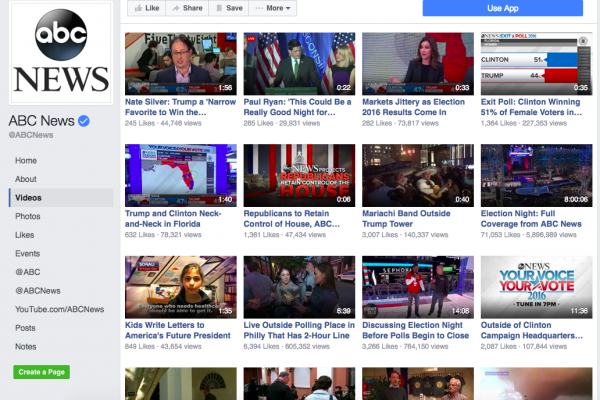Play the Paul Ryan video thumbnail
Screen dimensions: 600x400
click(x=299, y=64)
